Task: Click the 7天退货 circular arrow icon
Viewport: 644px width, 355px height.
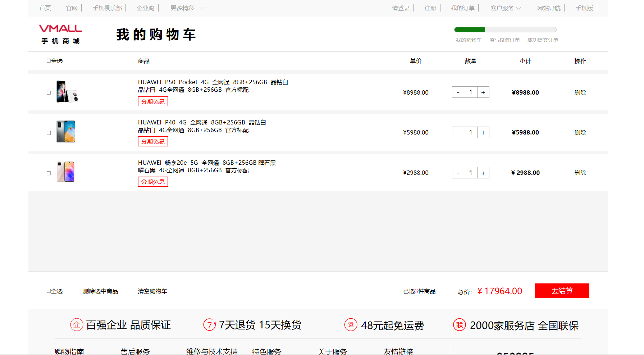Action: [x=209, y=325]
